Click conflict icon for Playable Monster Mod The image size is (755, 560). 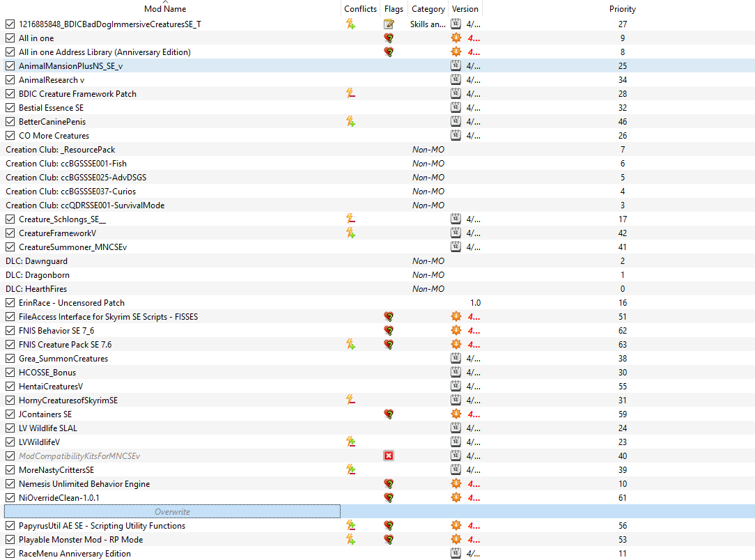tap(350, 540)
